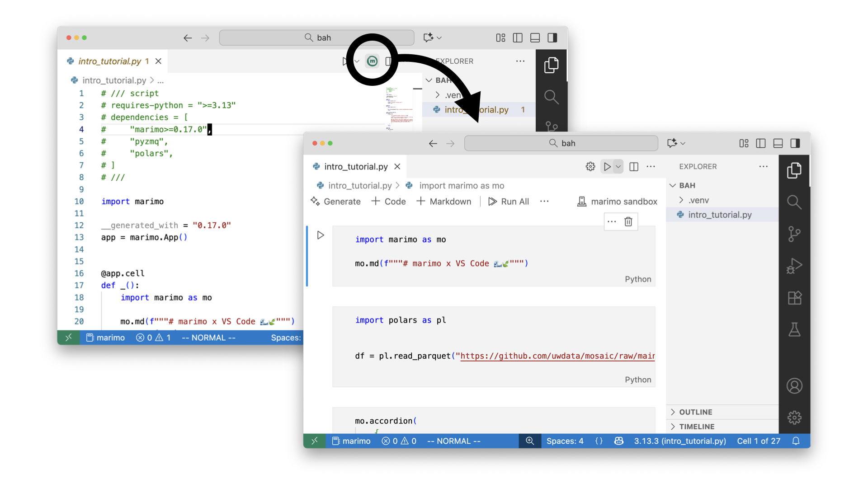868x488 pixels.
Task: Switch to the intro_tutorial.py tab
Action: coord(355,166)
